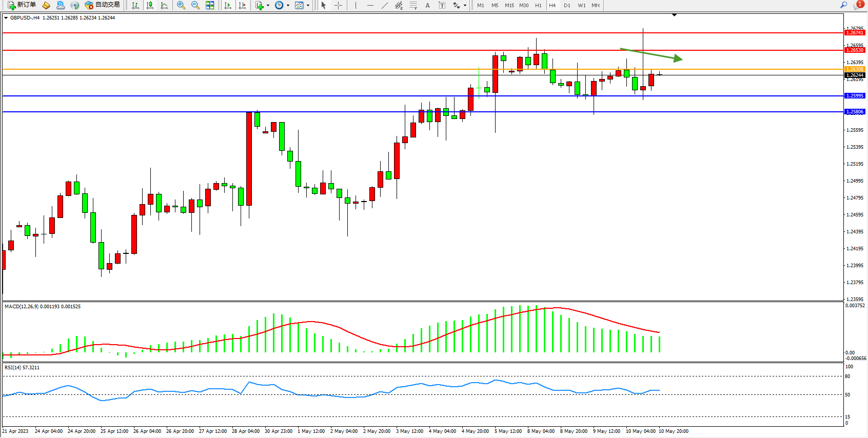Viewport: 868px width, 438px height.
Task: Select the M15 timeframe
Action: click(x=509, y=5)
